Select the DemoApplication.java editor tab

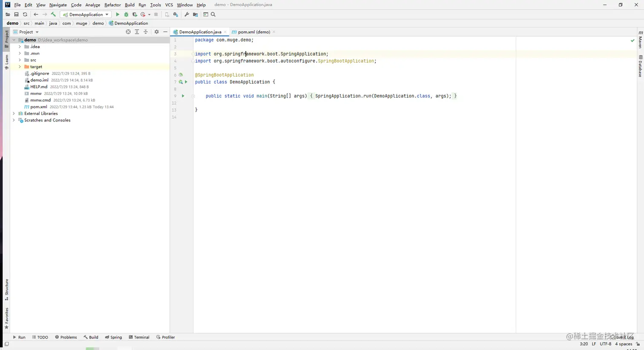[x=200, y=32]
